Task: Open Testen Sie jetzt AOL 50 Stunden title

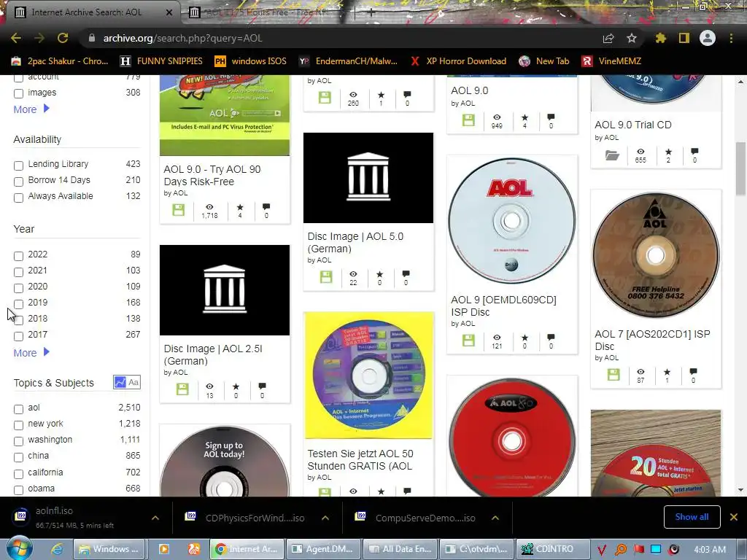Action: [x=360, y=459]
